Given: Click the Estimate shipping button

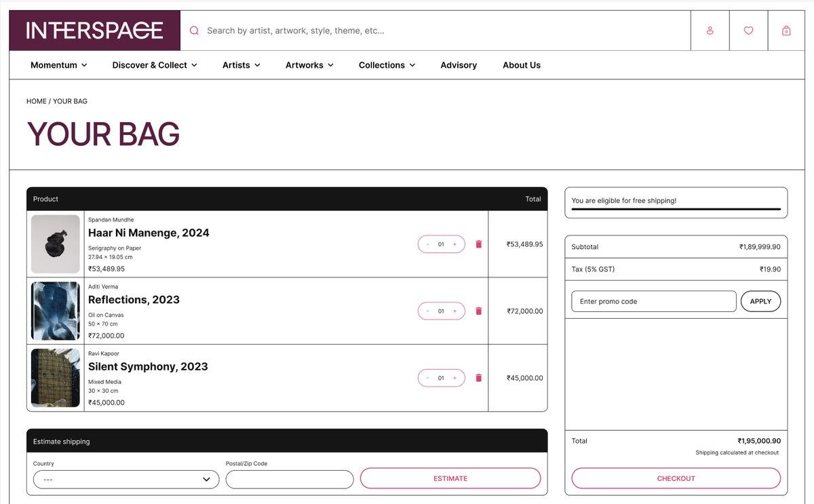Looking at the screenshot, I should pos(450,478).
